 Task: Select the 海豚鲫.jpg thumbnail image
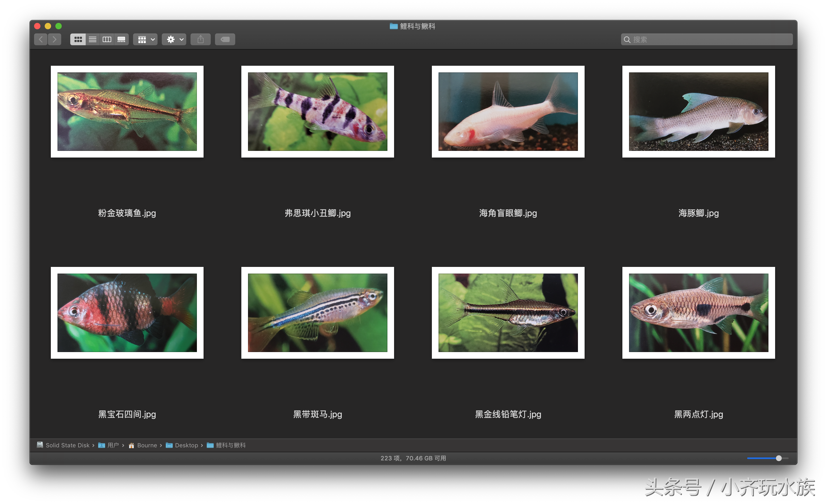click(x=699, y=112)
